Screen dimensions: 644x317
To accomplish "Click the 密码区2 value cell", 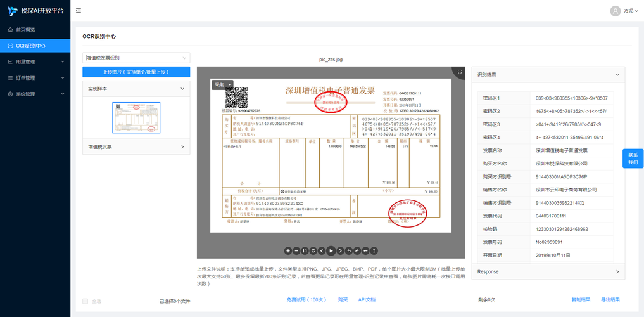I will 571,111.
